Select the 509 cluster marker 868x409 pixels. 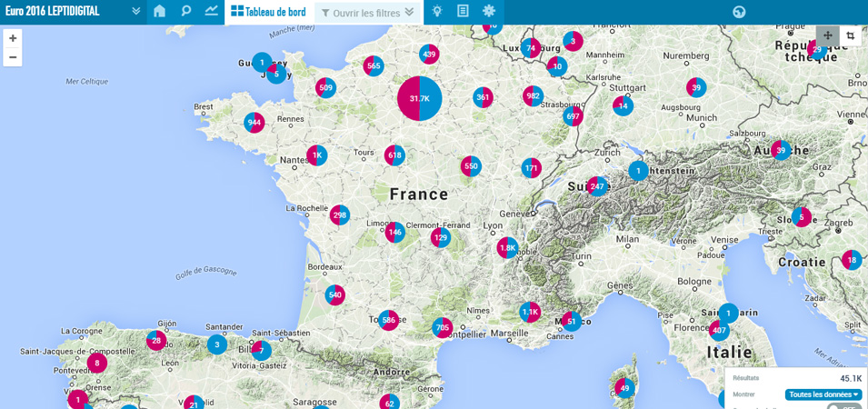(x=326, y=87)
